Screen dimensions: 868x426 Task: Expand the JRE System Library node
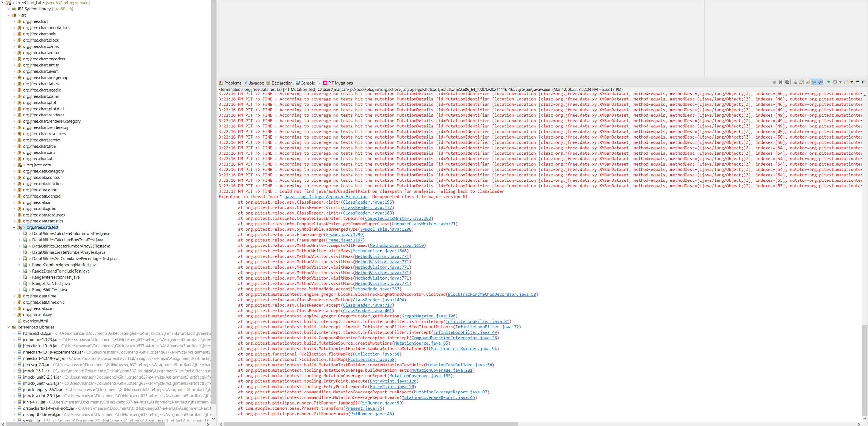point(8,9)
